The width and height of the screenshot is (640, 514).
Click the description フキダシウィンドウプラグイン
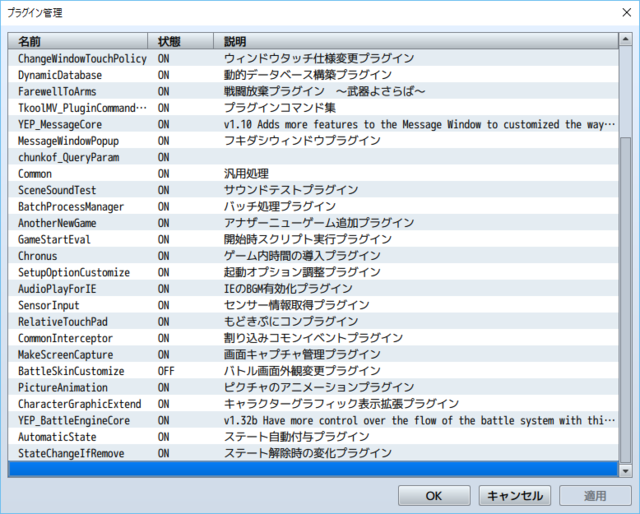click(302, 141)
